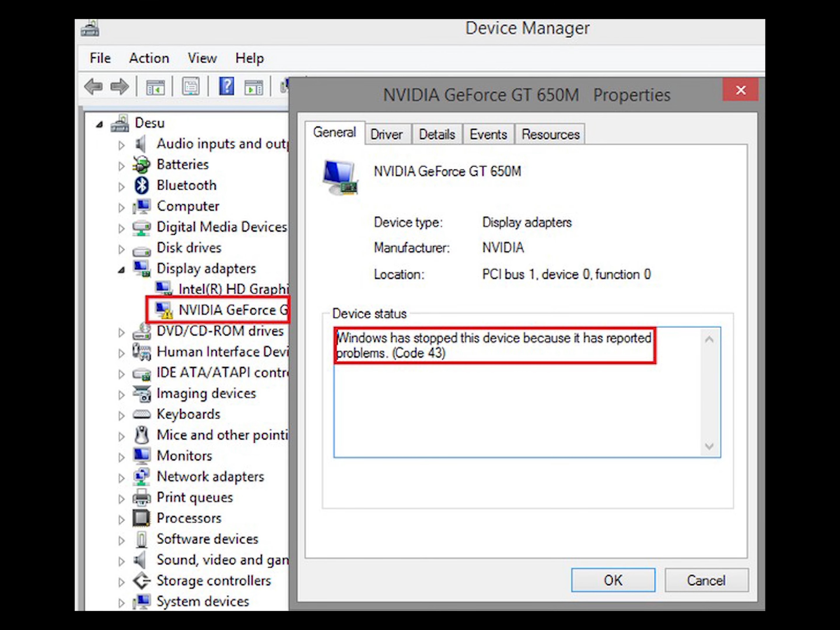840x630 pixels.
Task: Expand the Computer node
Action: pos(121,208)
